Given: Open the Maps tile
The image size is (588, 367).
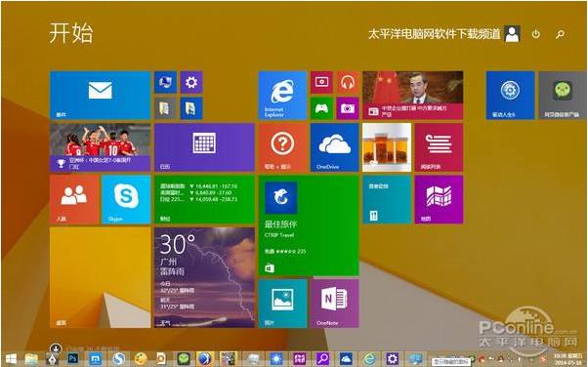Looking at the screenshot, I should [x=439, y=199].
